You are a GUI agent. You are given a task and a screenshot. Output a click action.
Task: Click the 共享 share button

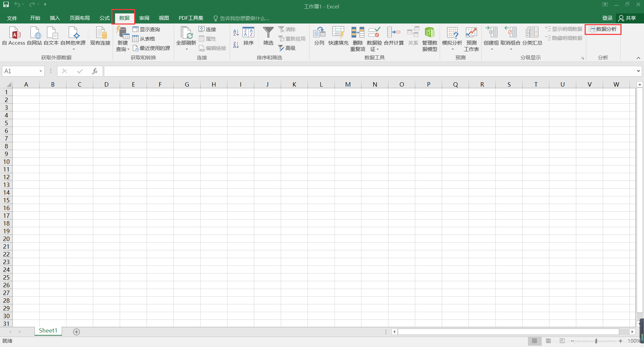[628, 18]
